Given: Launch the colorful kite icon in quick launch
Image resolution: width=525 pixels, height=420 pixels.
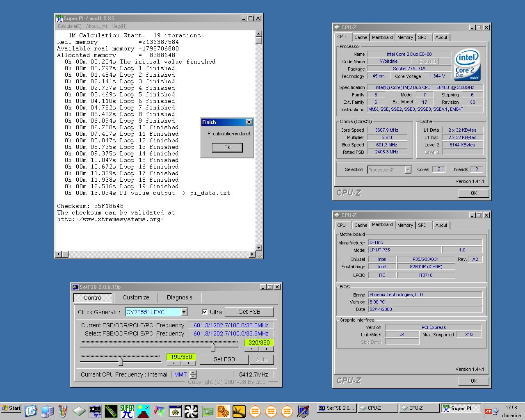Looking at the screenshot, I should pos(159,411).
